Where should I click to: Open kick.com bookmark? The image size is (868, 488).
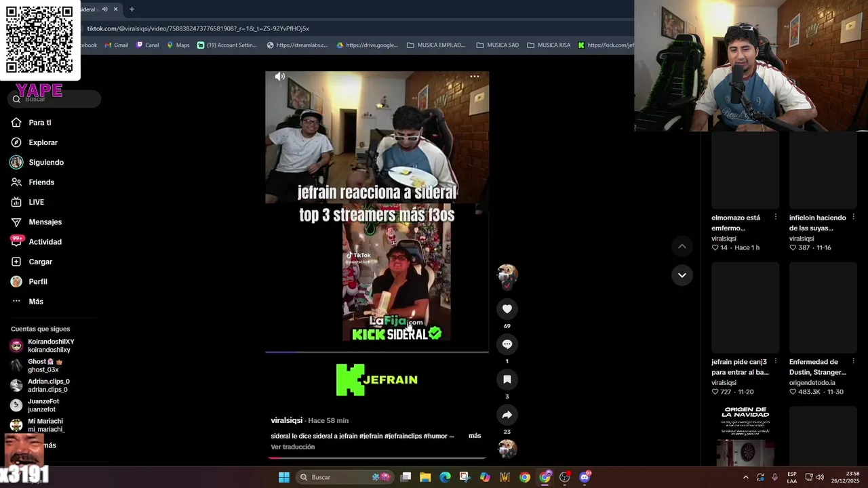606,45
